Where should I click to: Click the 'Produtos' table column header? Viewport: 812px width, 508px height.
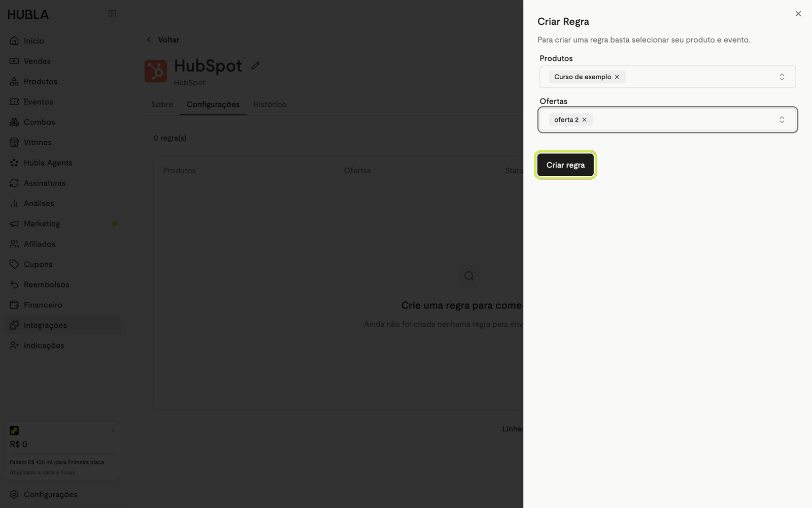click(x=179, y=171)
